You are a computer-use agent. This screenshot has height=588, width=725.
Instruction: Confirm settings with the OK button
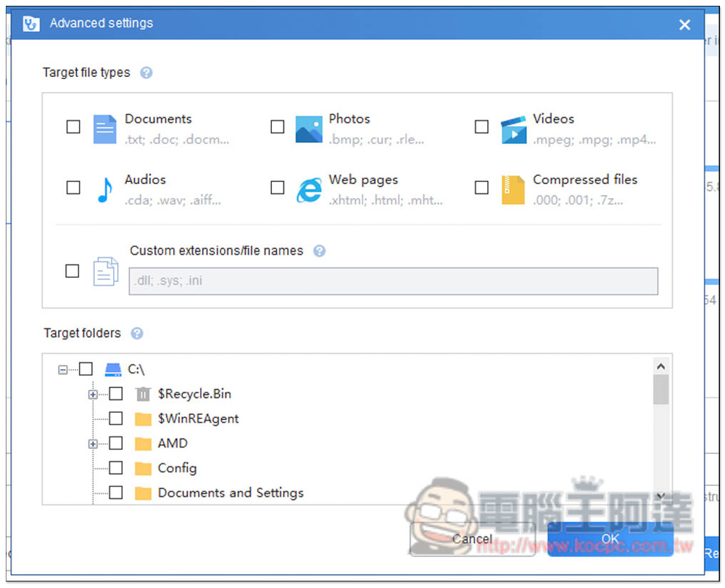click(610, 539)
